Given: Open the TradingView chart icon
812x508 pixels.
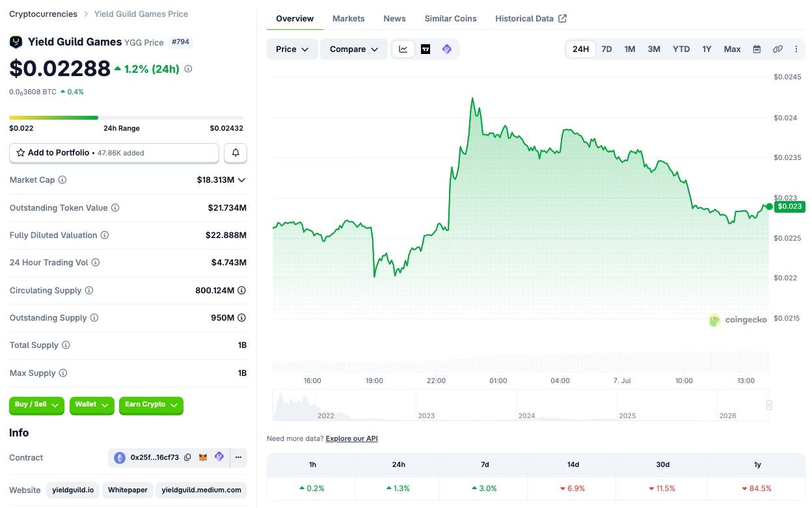Looking at the screenshot, I should 426,49.
